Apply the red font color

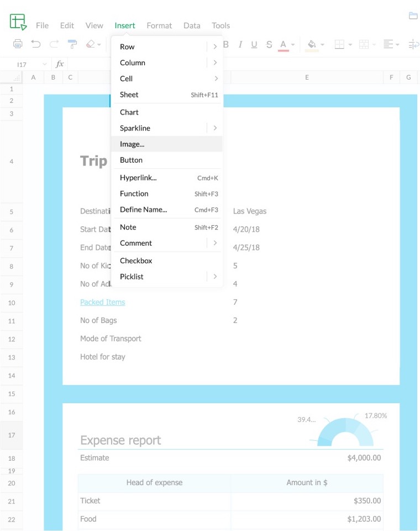283,45
